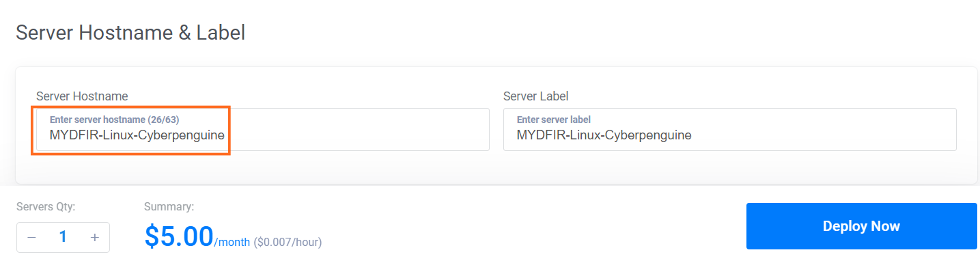Viewport: 980px width, 261px height.
Task: Click the ($0.007/hour) hourly rate text
Action: pos(288,242)
